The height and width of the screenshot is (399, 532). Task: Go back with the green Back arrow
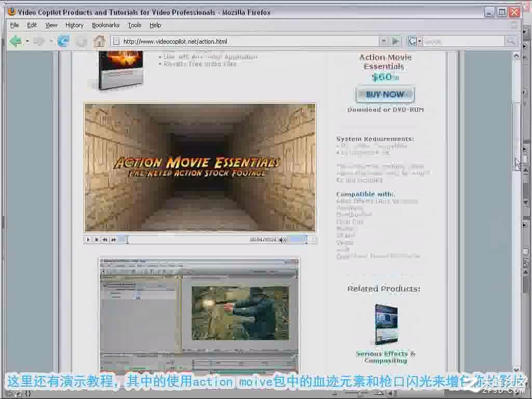pyautogui.click(x=15, y=42)
